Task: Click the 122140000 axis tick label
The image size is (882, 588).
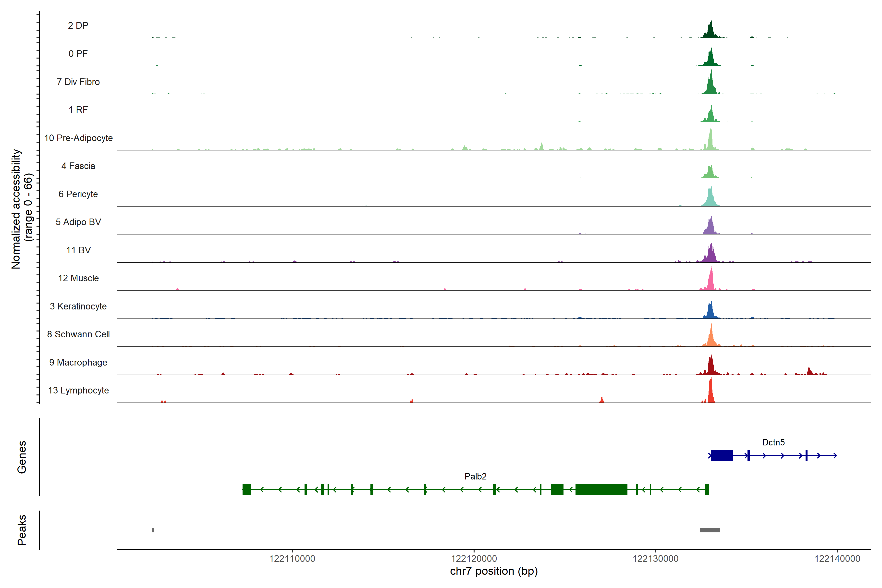Action: tap(837, 559)
